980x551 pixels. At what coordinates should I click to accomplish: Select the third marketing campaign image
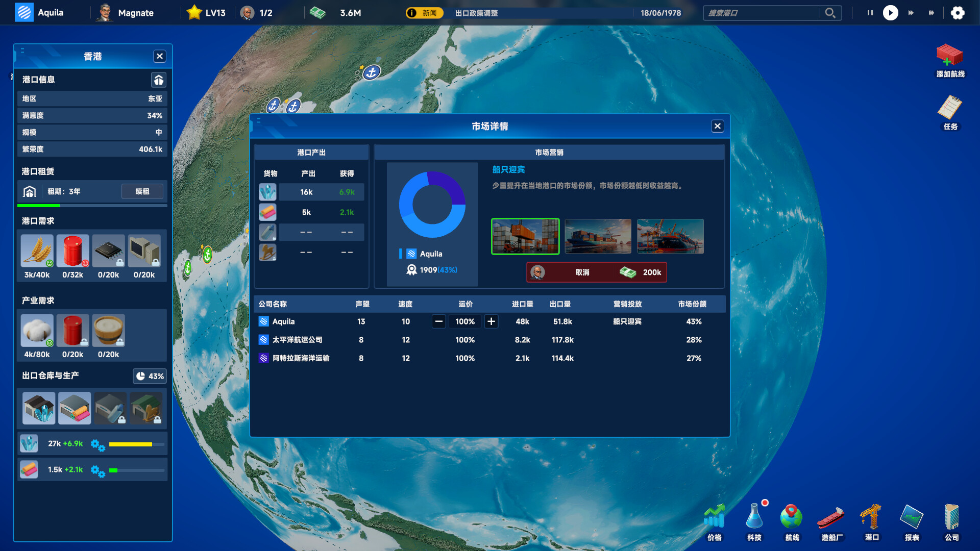[x=670, y=236]
